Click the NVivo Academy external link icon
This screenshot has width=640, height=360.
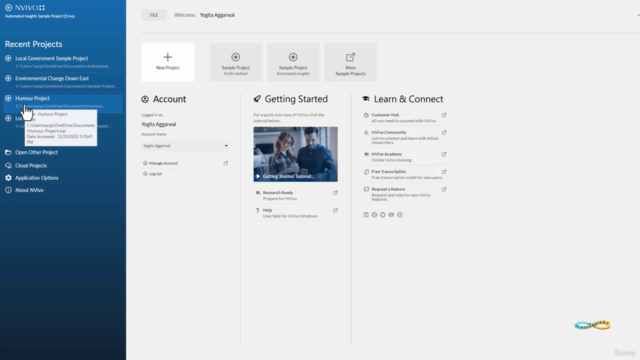pyautogui.click(x=444, y=154)
